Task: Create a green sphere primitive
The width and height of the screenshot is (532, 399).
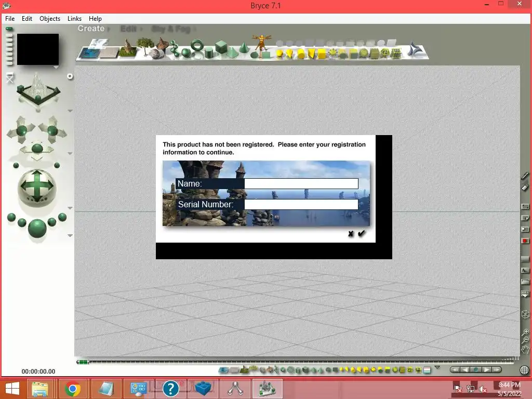Action: 186,52
